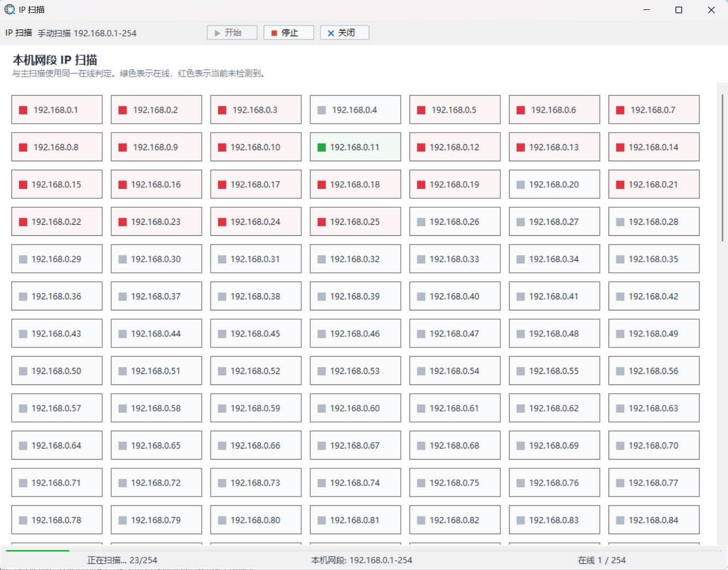Click the gray status square of 192.168.0.50
The width and height of the screenshot is (728, 570).
point(23,371)
